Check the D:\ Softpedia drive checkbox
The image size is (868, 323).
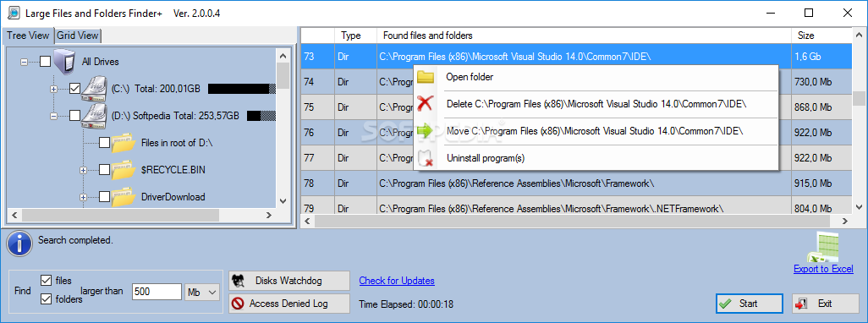(74, 116)
